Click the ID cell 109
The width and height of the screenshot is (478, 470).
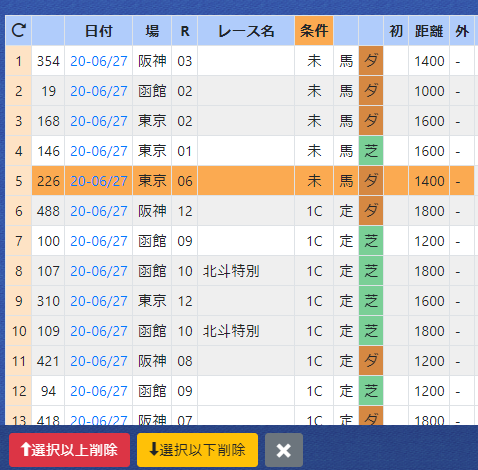pos(48,331)
